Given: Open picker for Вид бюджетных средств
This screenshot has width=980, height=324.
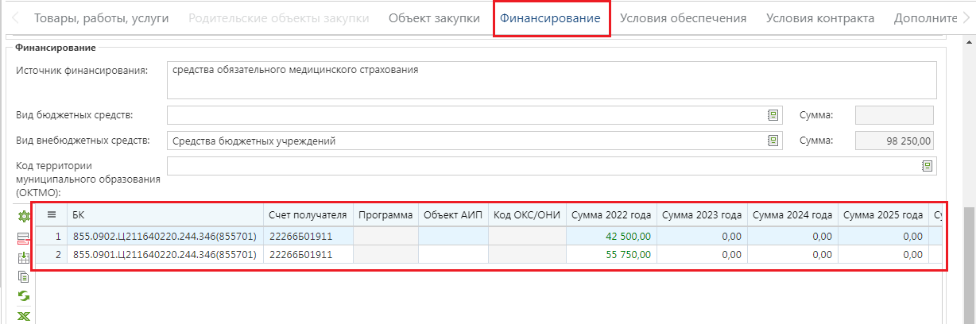Looking at the screenshot, I should [772, 115].
